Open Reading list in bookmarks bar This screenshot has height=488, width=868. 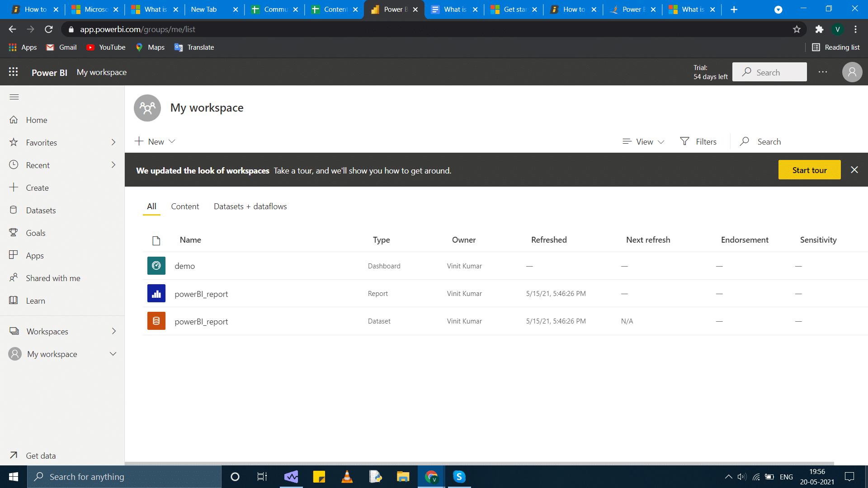[836, 47]
